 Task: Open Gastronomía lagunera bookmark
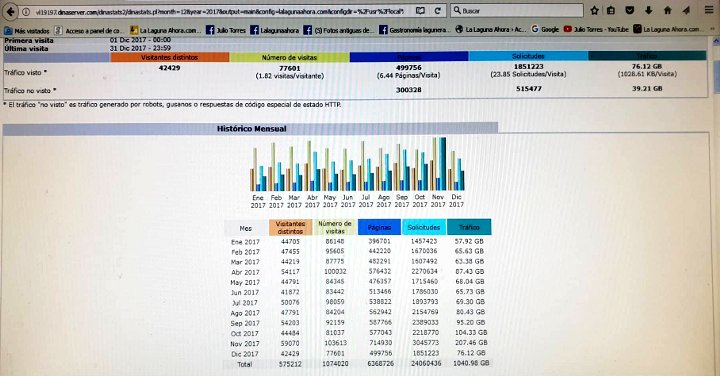click(x=415, y=30)
